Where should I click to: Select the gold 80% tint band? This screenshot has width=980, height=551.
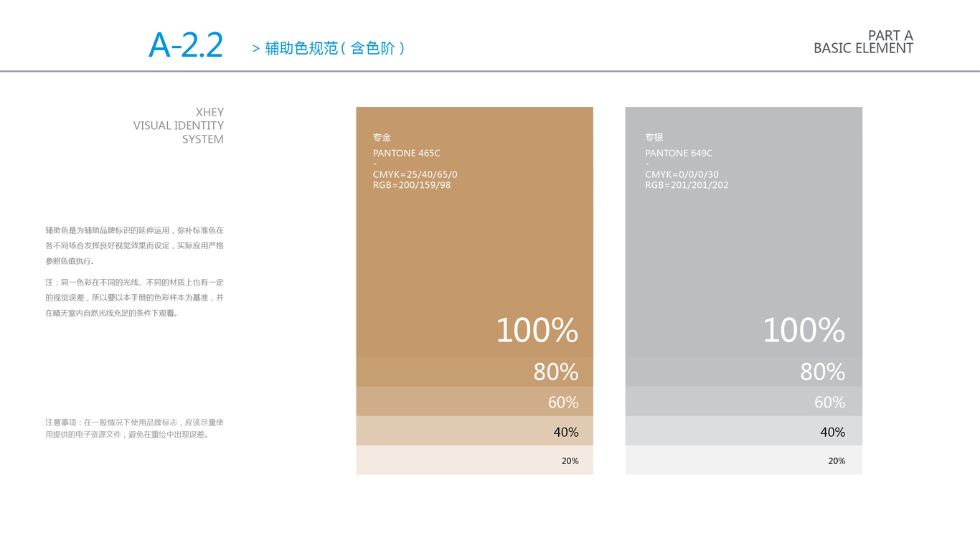click(474, 372)
